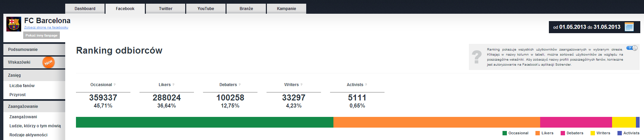Image resolution: width=644 pixels, height=140 pixels.
Task: Click the FC Barcelona crest logo
Action: [x=14, y=24]
